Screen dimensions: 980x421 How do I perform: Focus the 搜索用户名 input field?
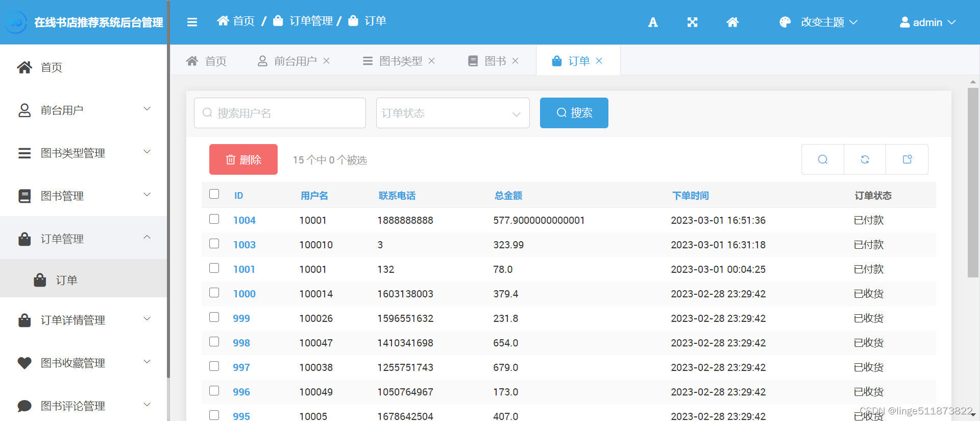click(280, 113)
